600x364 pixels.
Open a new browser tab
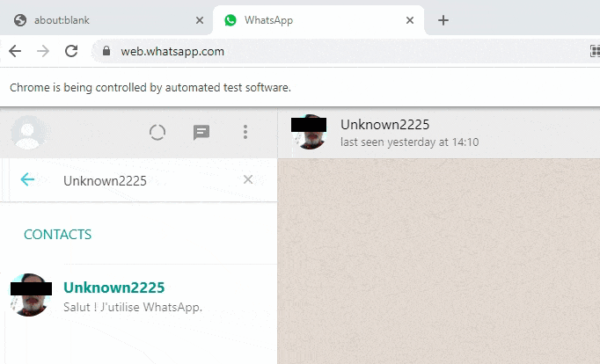click(443, 20)
